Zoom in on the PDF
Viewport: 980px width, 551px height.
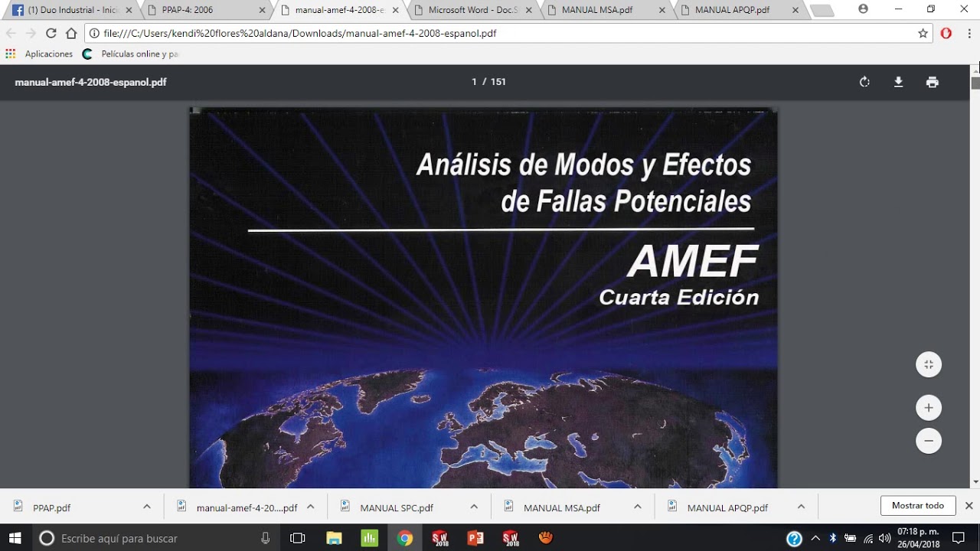[929, 408]
